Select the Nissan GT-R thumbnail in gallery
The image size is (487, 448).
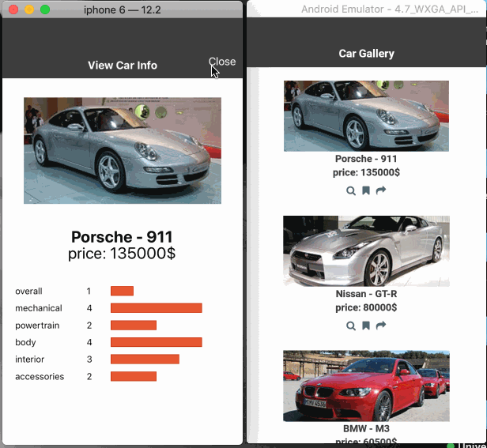click(366, 250)
